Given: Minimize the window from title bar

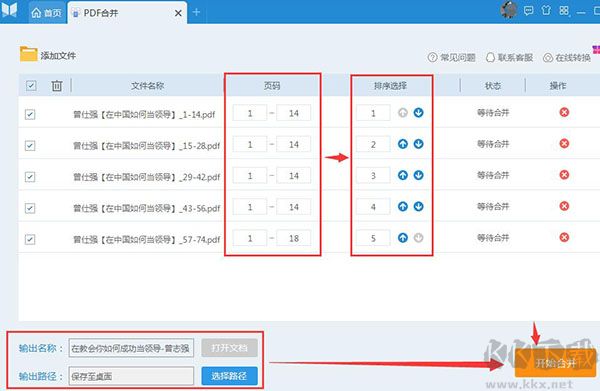Looking at the screenshot, I should tap(581, 12).
